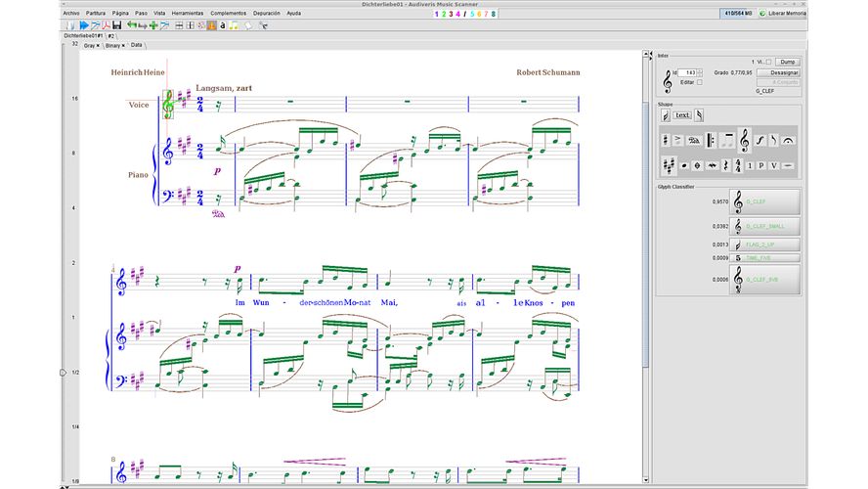Click the floppy disk save icon
The image size is (868, 489).
coord(116,25)
